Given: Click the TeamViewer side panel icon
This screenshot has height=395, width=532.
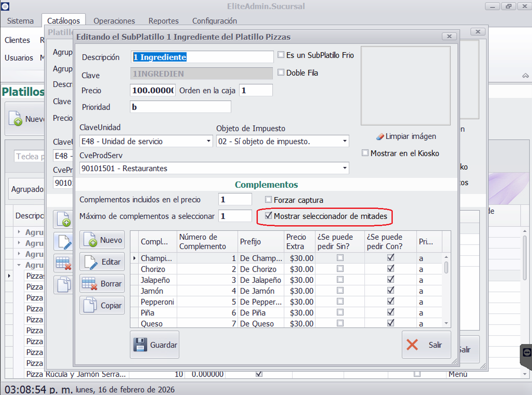Looking at the screenshot, I should pyautogui.click(x=527, y=352).
